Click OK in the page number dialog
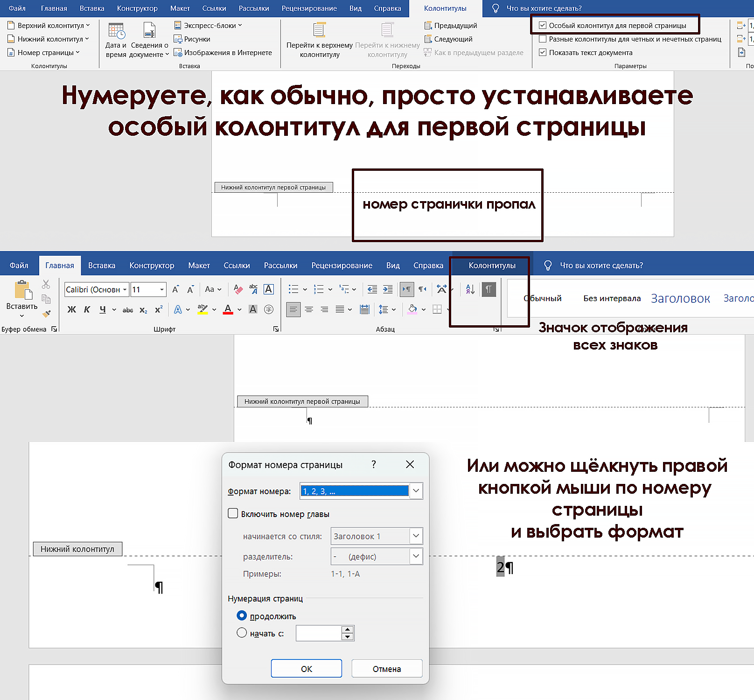This screenshot has height=700, width=754. click(307, 668)
